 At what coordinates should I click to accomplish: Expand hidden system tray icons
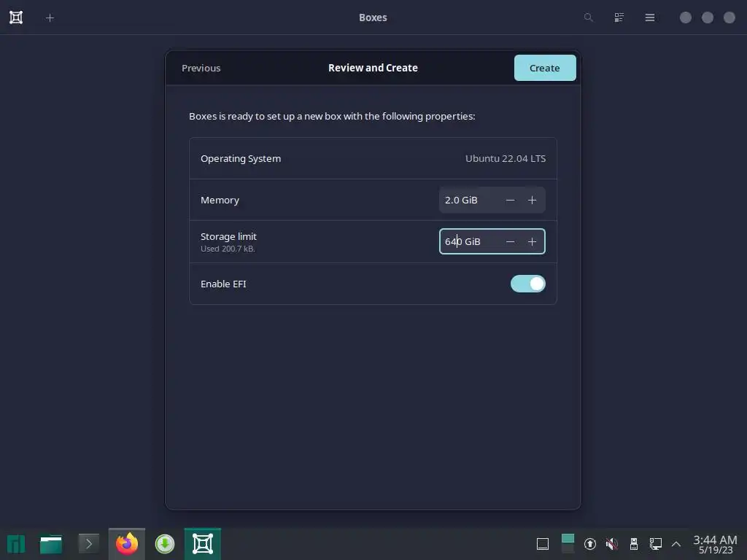click(x=676, y=544)
